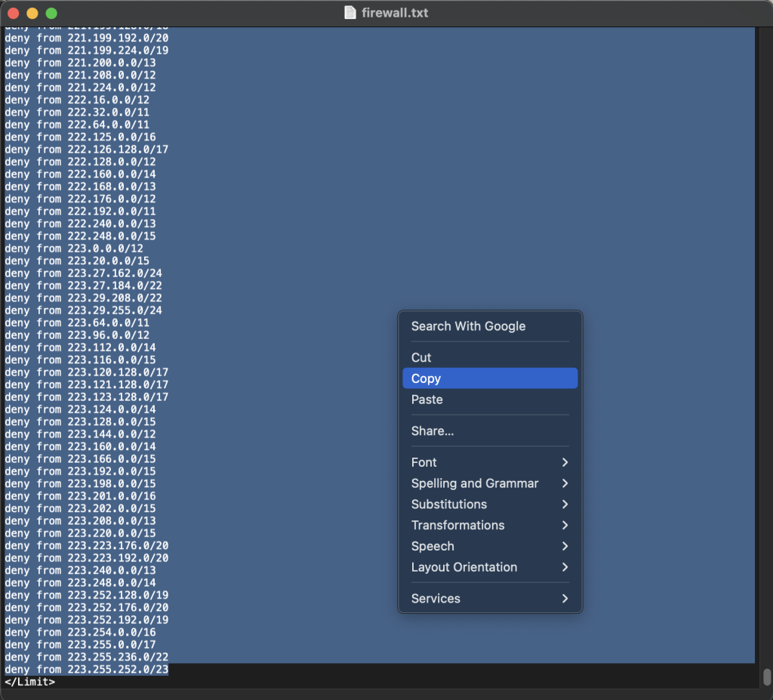The width and height of the screenshot is (773, 700).
Task: Select the Transformations menu entry
Action: tap(457, 526)
